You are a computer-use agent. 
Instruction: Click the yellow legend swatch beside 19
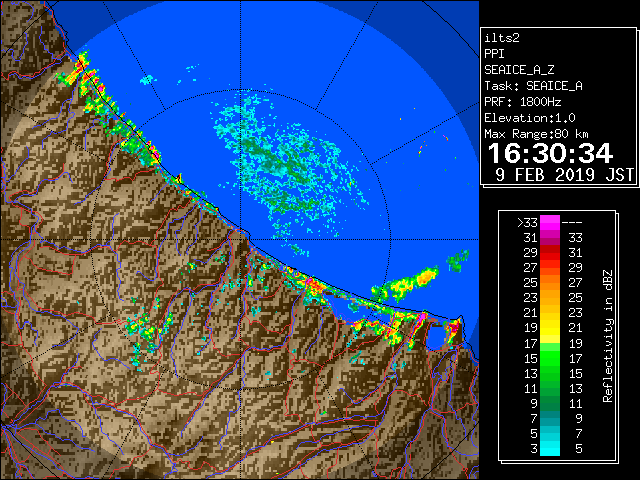point(550,328)
